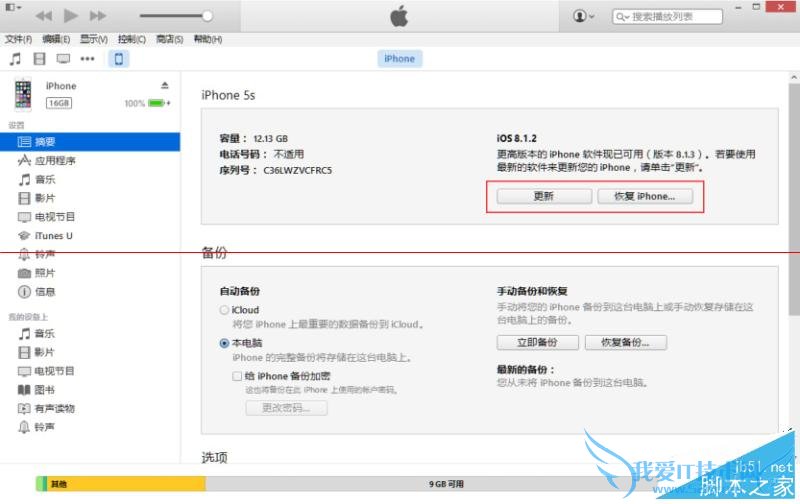Click the play button

click(71, 16)
